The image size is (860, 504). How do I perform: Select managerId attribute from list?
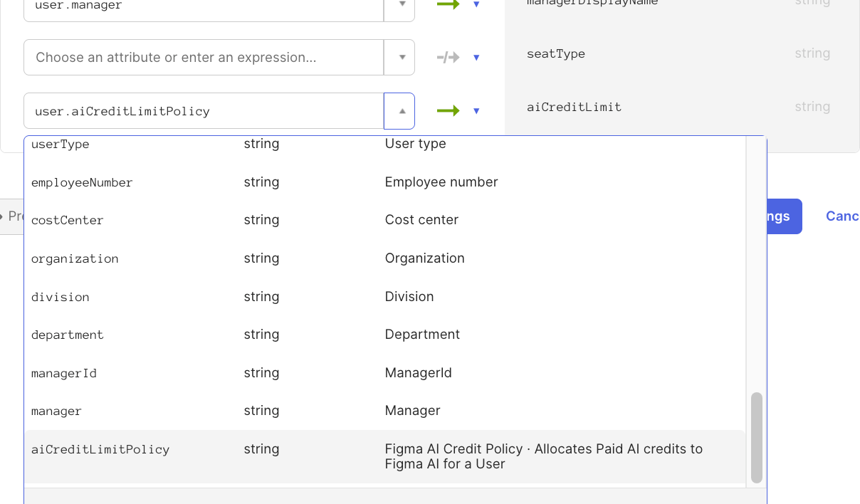tap(384, 373)
